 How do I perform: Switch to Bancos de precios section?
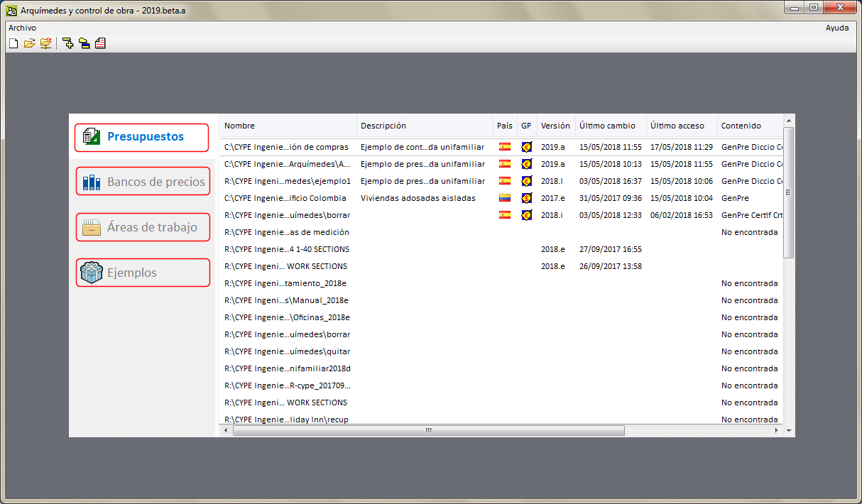[143, 182]
